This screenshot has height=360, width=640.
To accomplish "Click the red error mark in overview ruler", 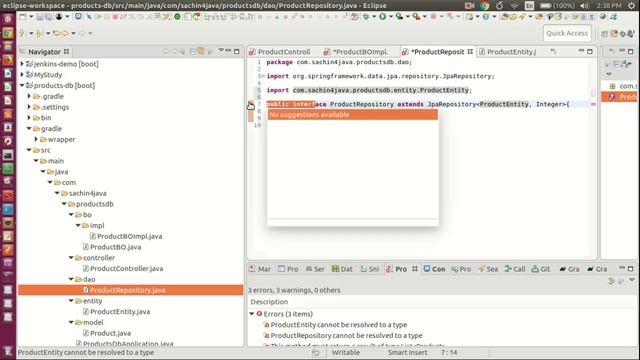I will pos(593,104).
